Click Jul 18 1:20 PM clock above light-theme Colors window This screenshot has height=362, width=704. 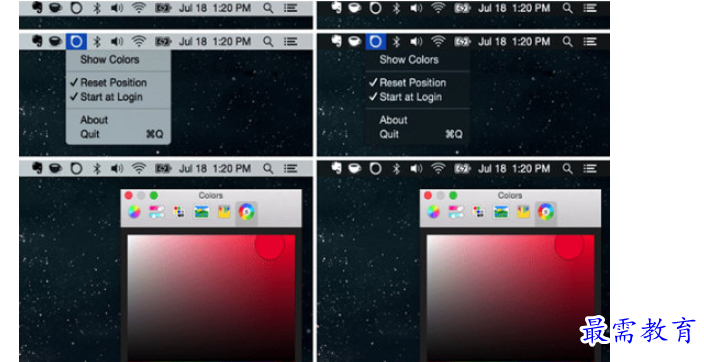coord(215,168)
